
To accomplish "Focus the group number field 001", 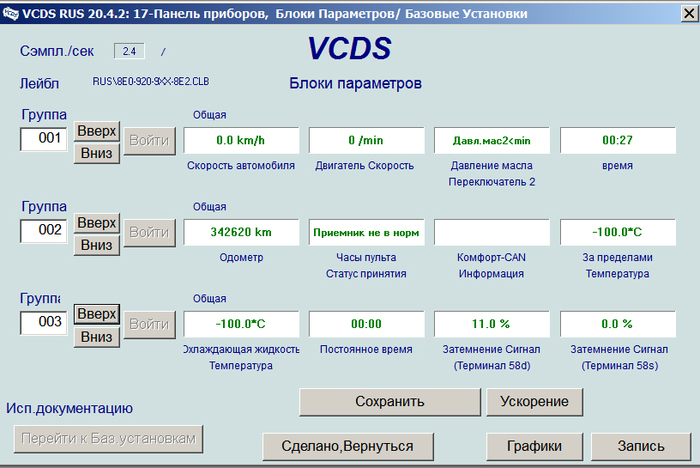I will [x=43, y=139].
